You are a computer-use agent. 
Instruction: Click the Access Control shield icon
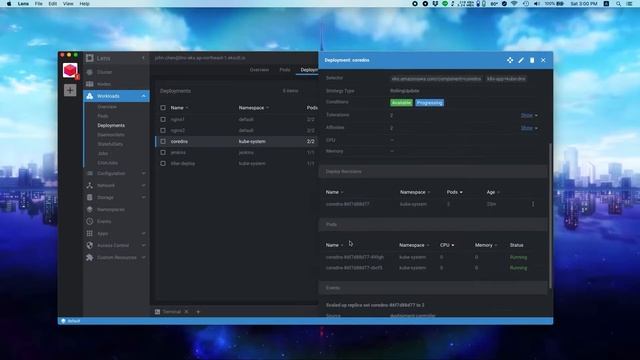tap(90, 245)
